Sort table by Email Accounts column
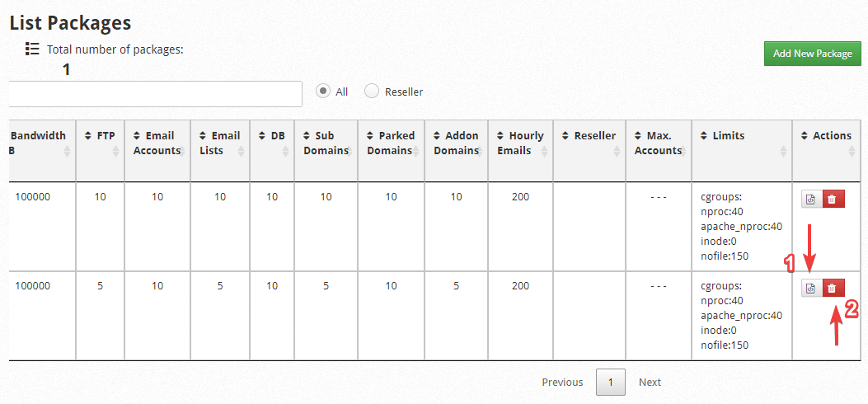 click(x=157, y=143)
